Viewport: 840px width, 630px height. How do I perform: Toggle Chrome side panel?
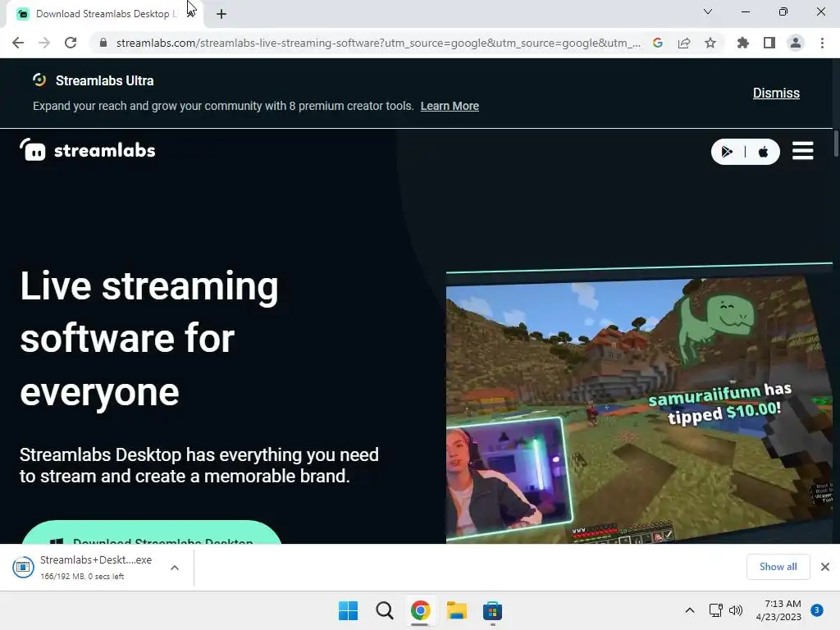(x=769, y=43)
